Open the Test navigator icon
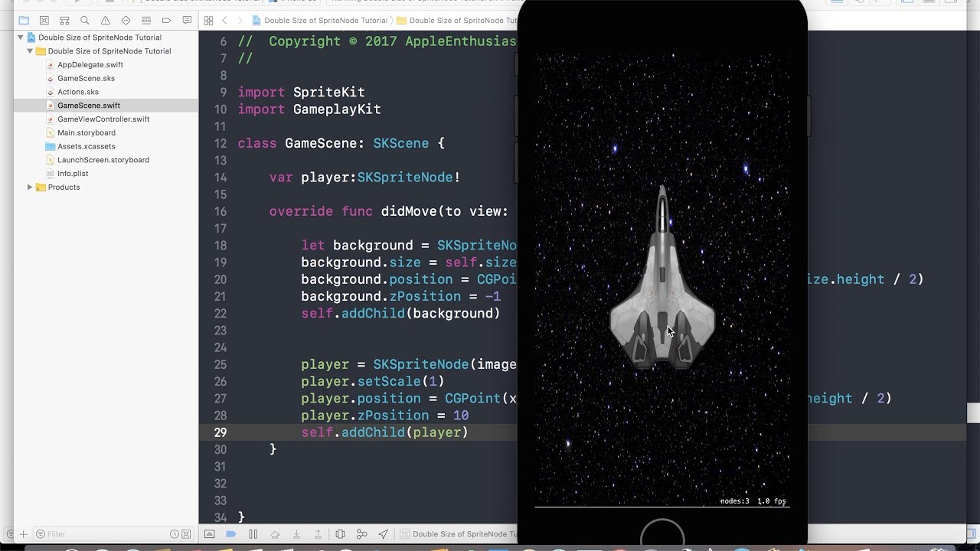Viewport: 980px width, 551px height. [x=126, y=21]
